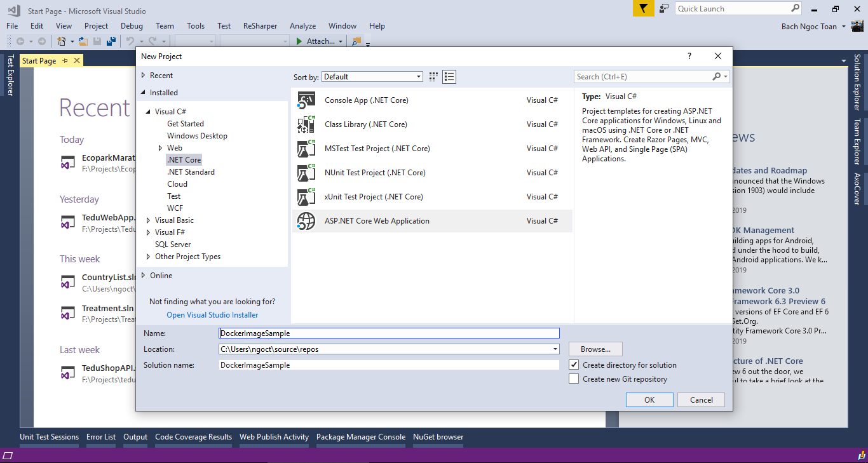Open the ReSharper menu
The image size is (868, 463).
260,26
